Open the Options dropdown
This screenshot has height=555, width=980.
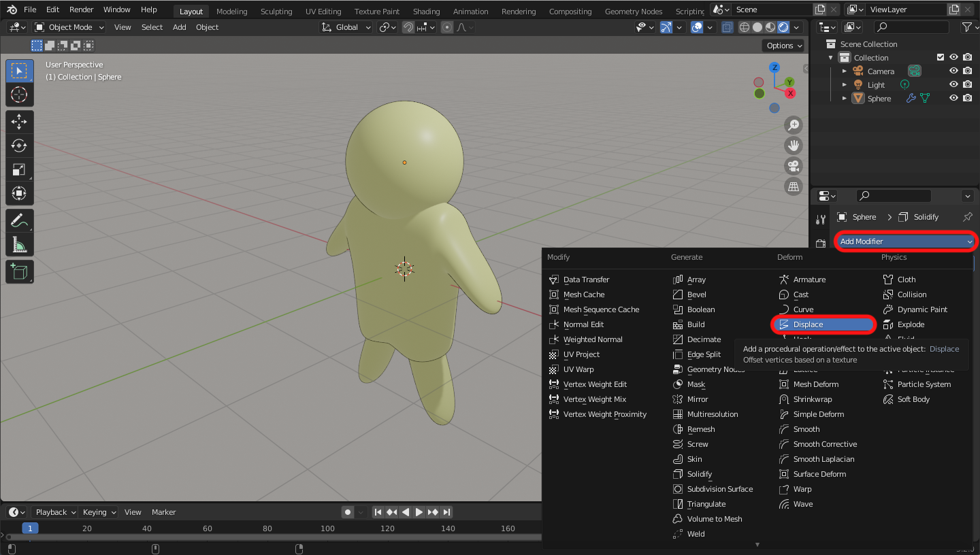coord(784,46)
